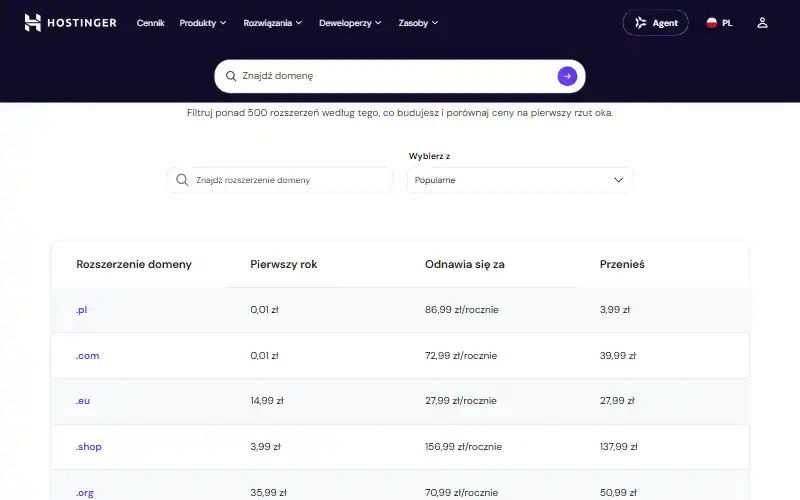Open the .shop domain extension link
The width and height of the screenshot is (800, 500).
(x=89, y=446)
